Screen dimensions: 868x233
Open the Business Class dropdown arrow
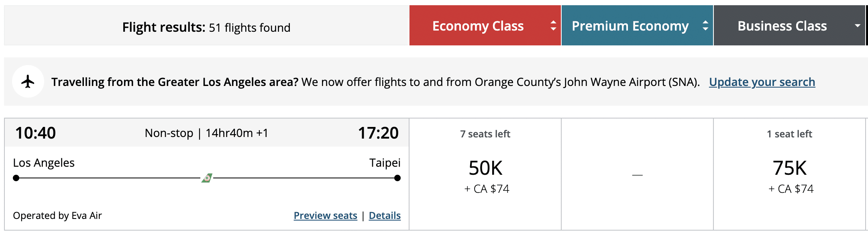857,26
